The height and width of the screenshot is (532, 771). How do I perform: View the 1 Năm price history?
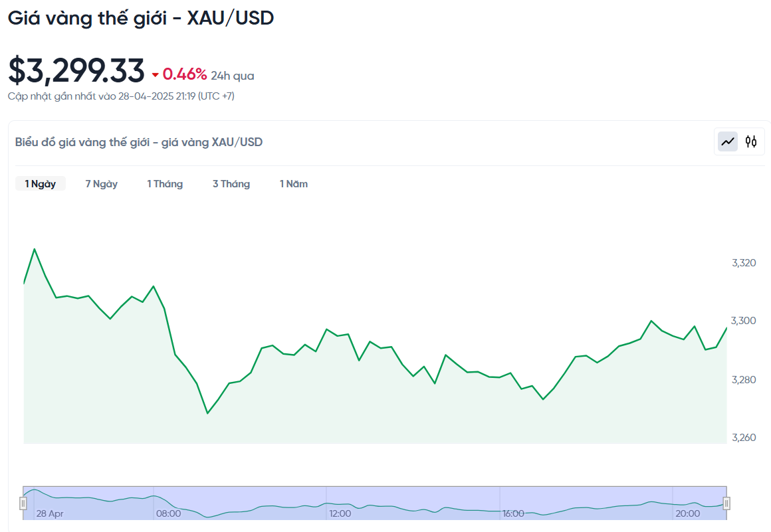[294, 184]
